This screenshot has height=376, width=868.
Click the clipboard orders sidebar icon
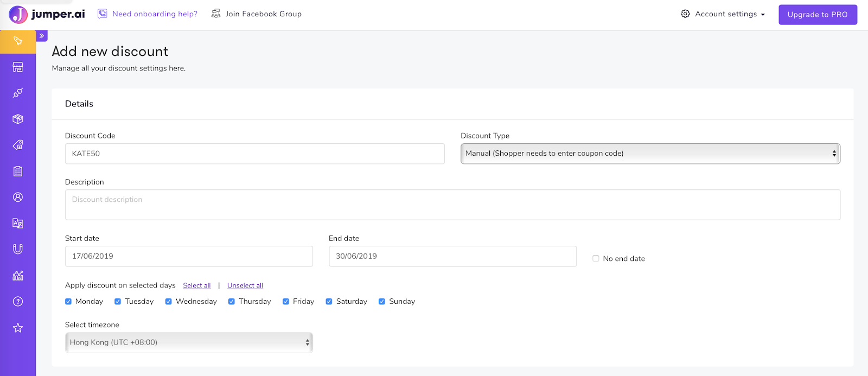coord(18,171)
